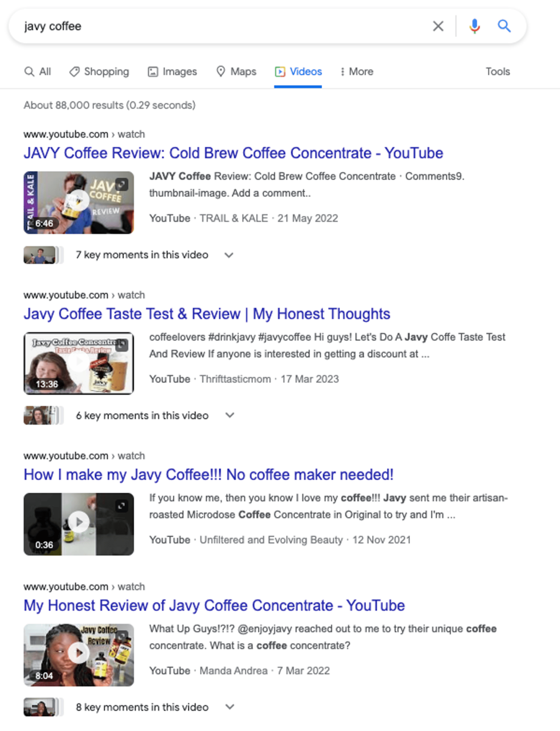Click the Images picture icon
Viewport: 560px width, 731px height.
point(153,72)
